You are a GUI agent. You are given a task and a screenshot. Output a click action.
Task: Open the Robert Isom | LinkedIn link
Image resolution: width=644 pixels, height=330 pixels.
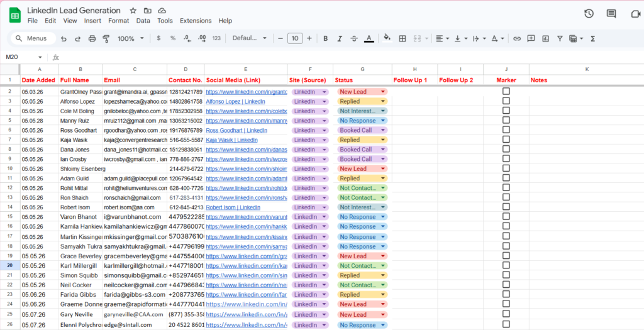233,207
